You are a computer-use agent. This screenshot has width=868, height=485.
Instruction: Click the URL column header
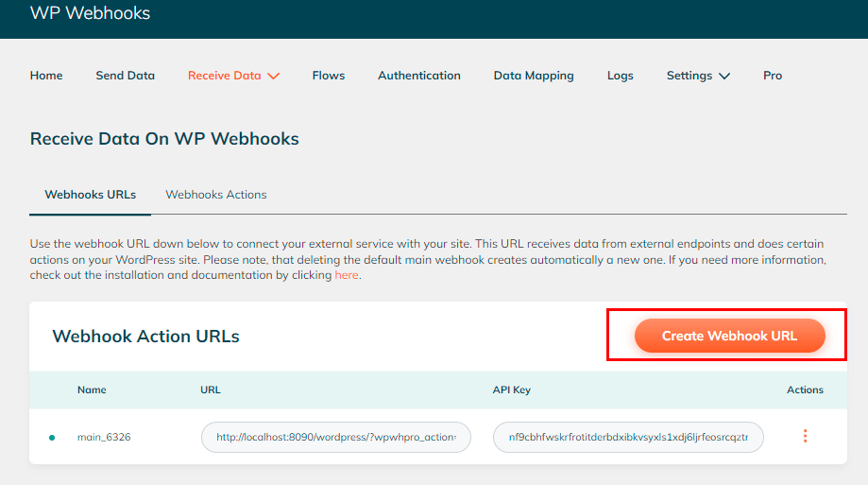pyautogui.click(x=211, y=390)
